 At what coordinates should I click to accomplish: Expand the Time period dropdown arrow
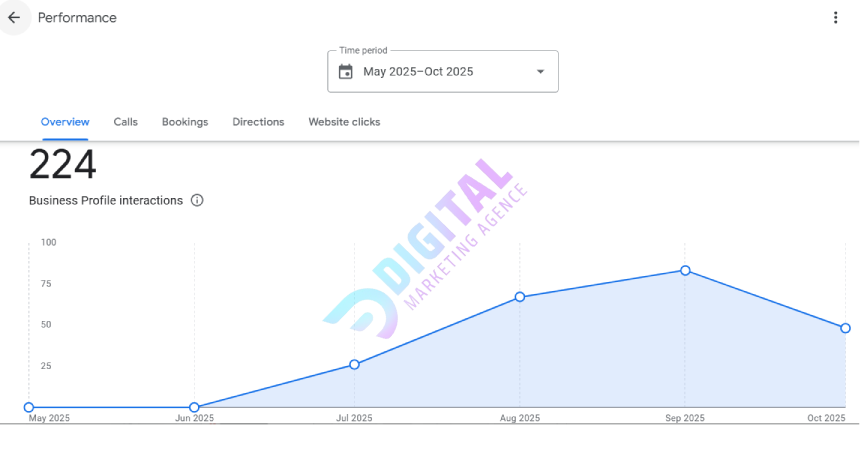540,72
